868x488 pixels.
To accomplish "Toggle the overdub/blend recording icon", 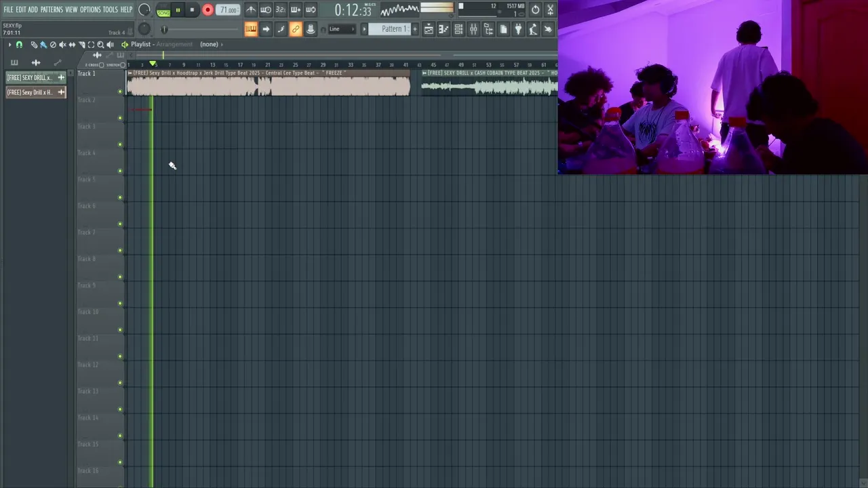I will [x=296, y=10].
